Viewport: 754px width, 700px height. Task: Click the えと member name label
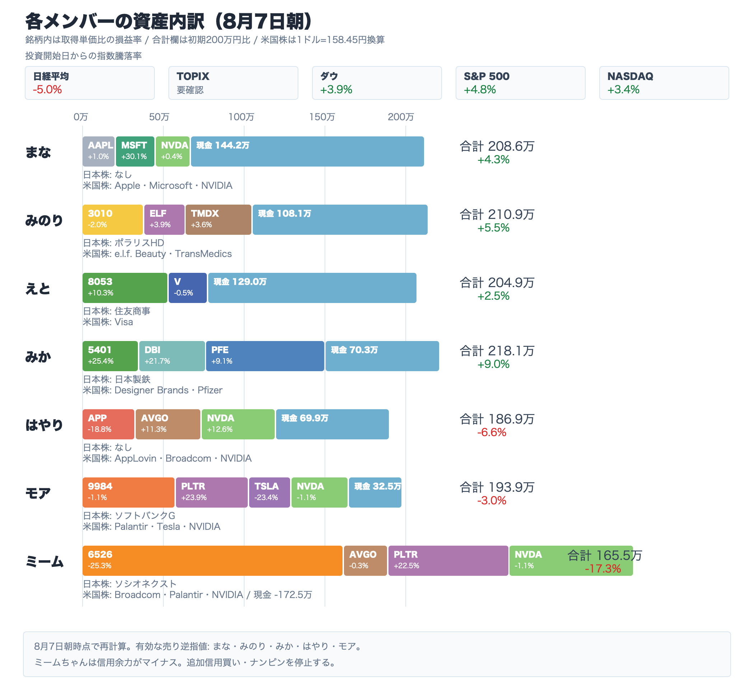tap(38, 288)
